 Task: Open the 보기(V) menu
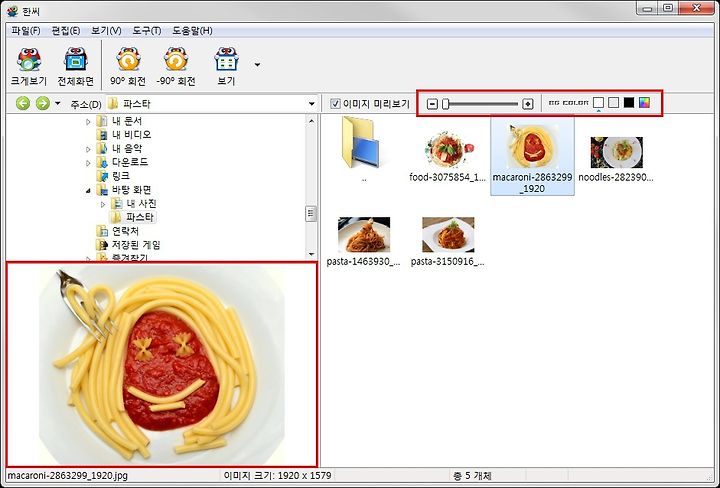tap(106, 31)
